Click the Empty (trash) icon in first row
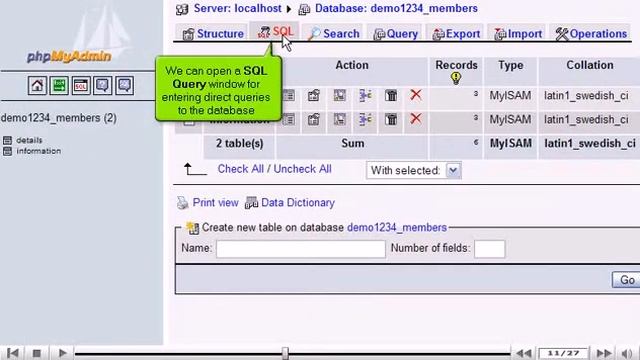Viewport: 640px width, 360px height. click(391, 96)
